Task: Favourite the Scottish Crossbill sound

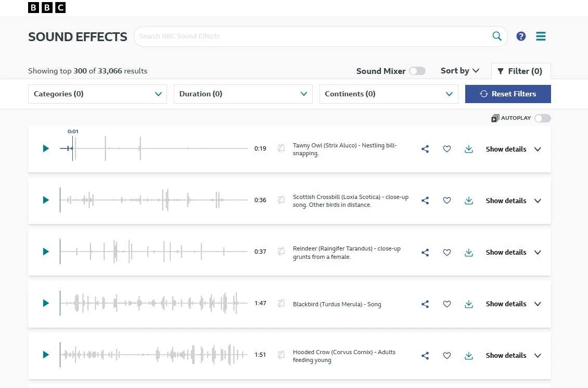Action: pyautogui.click(x=446, y=201)
